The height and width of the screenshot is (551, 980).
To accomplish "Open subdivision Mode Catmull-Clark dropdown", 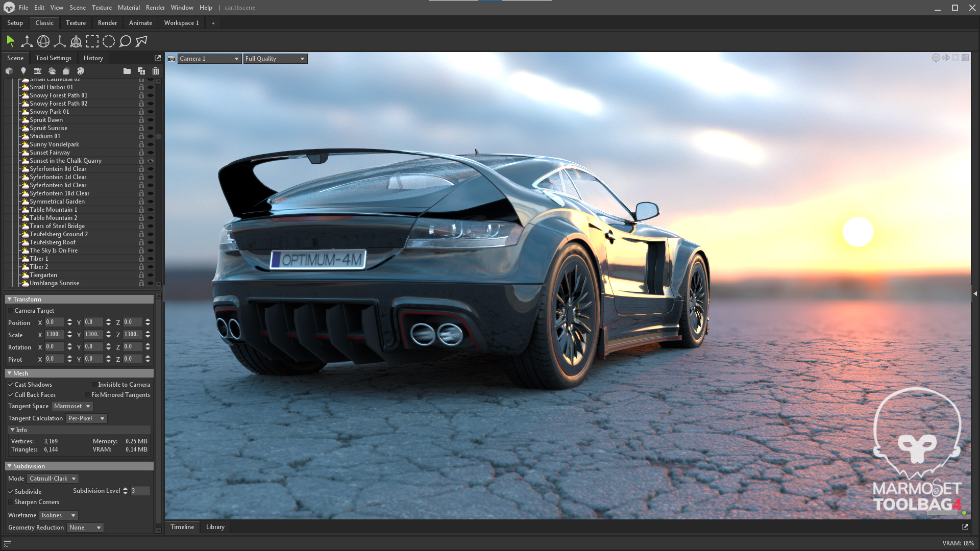I will click(53, 479).
